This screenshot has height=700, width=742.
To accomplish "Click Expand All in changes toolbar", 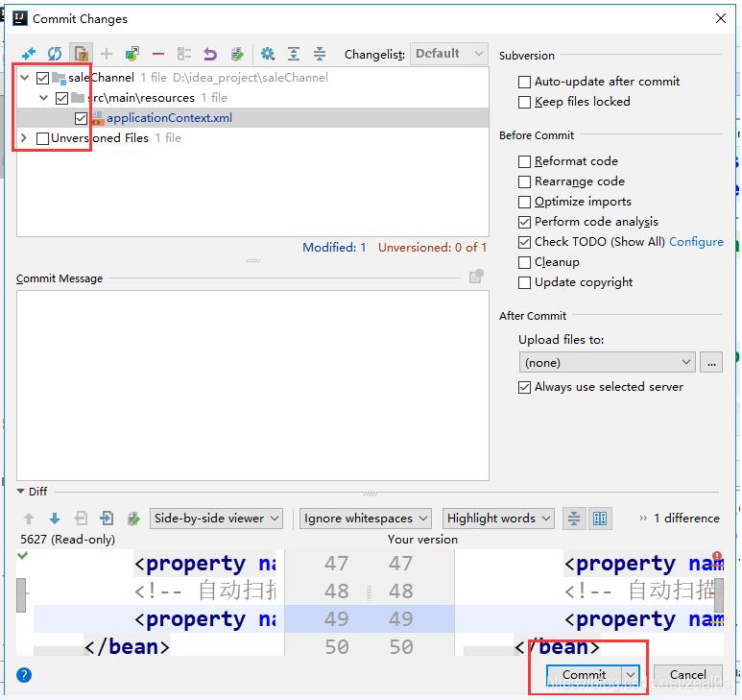I will click(294, 55).
